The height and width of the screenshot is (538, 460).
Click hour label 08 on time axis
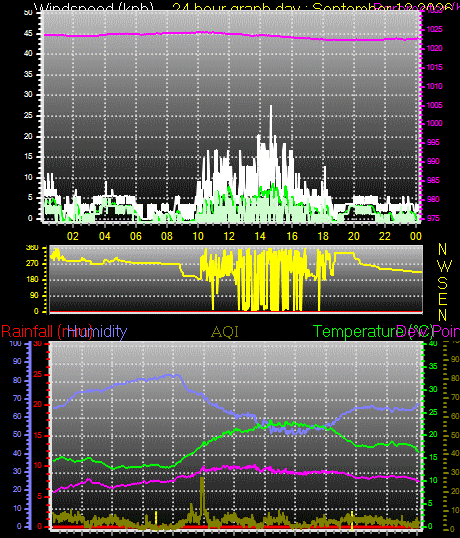pos(167,236)
